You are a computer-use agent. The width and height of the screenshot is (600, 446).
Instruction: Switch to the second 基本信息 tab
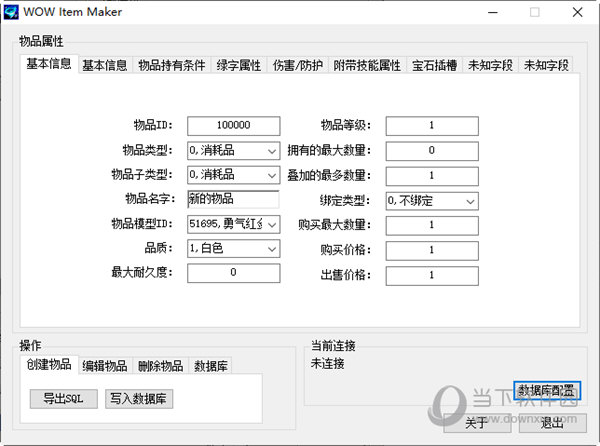pos(105,65)
